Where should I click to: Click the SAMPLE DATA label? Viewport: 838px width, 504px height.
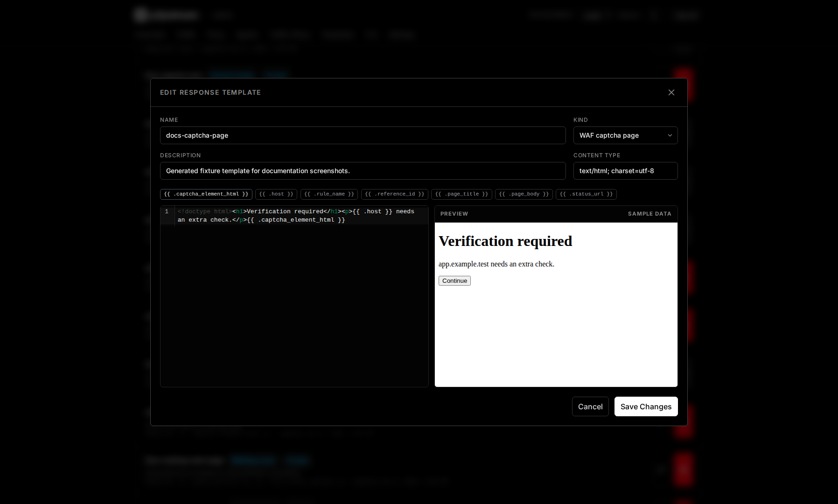coord(649,214)
